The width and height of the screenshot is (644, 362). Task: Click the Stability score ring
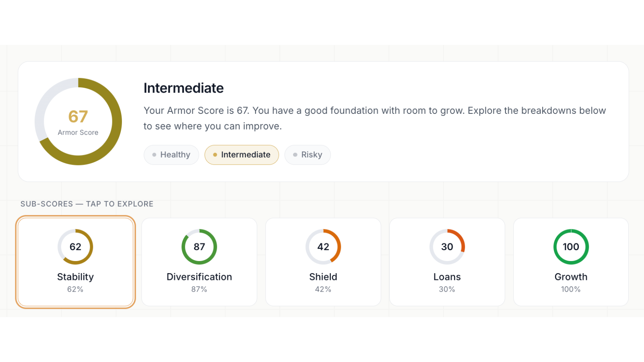[75, 247]
